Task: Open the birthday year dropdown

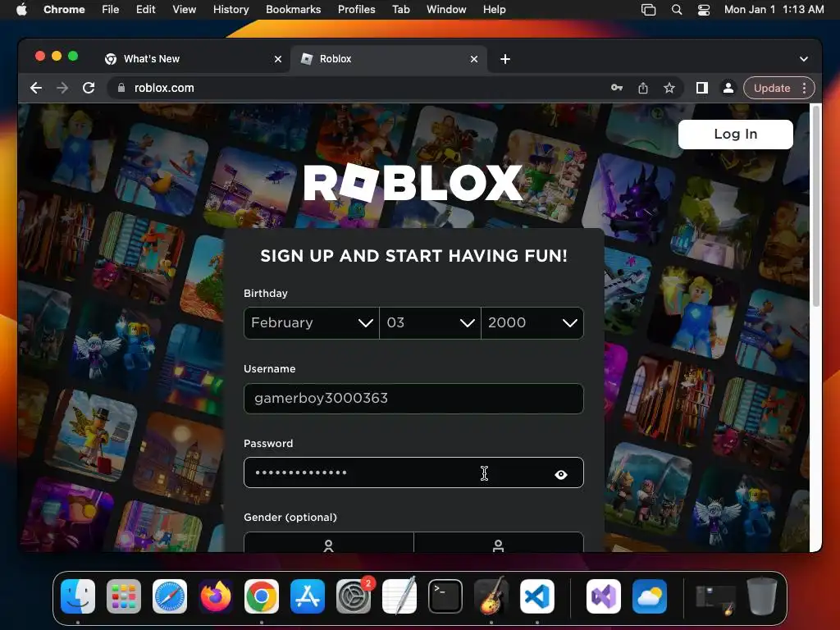Action: point(532,323)
